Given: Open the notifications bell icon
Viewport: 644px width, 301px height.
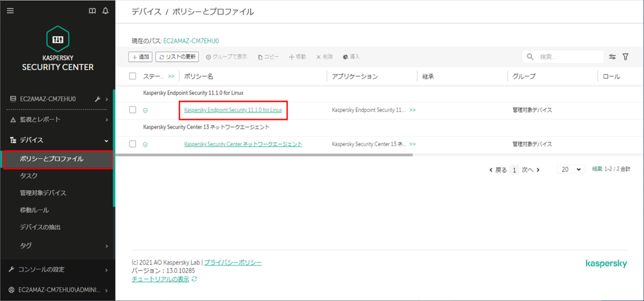Looking at the screenshot, I should [x=105, y=11].
